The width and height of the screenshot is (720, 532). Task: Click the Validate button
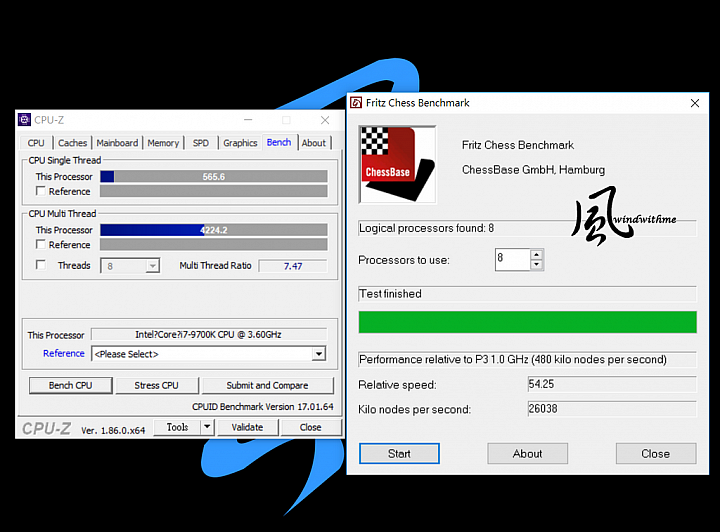pos(248,427)
